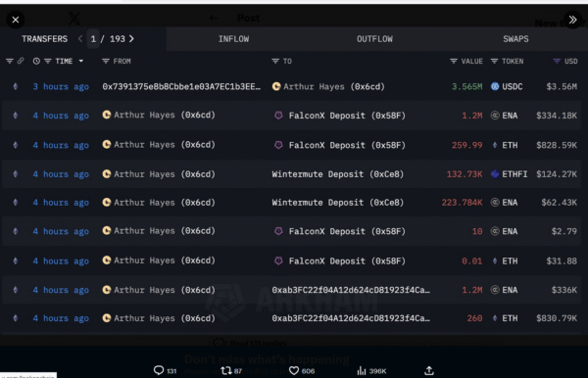Open replies via comment icon showing 131
588x378 pixels.
(x=159, y=370)
